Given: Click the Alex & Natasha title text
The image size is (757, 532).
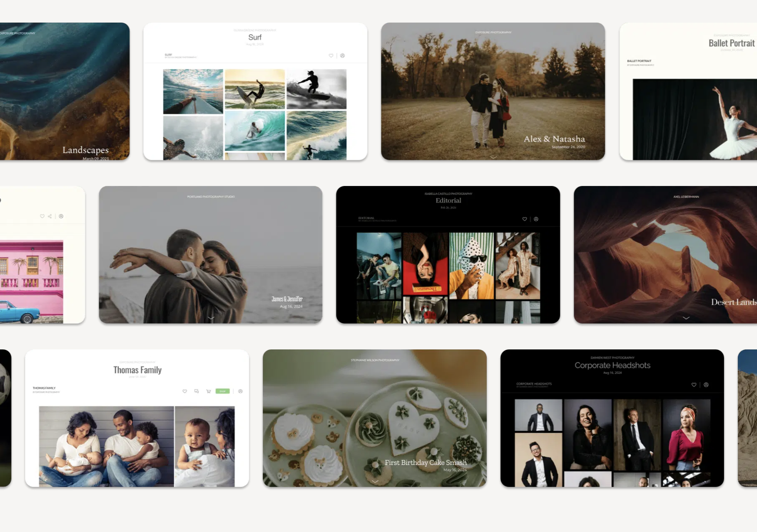Looking at the screenshot, I should point(554,139).
